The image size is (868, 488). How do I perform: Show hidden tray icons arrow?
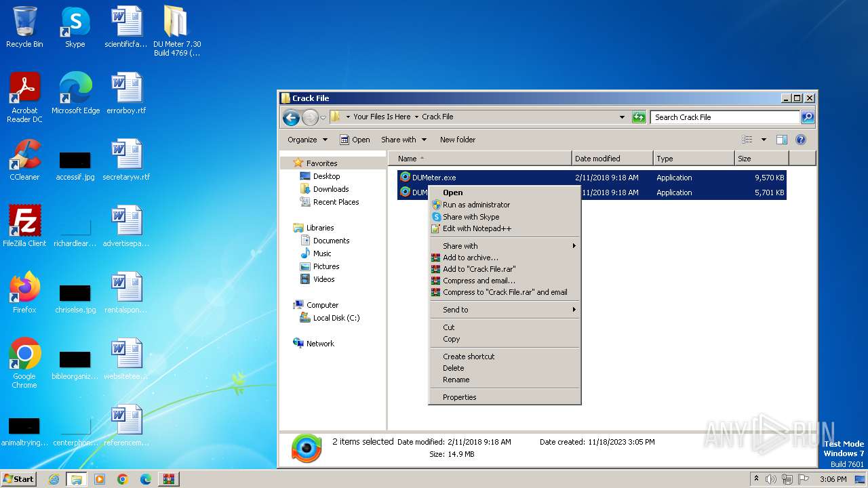tap(756, 479)
